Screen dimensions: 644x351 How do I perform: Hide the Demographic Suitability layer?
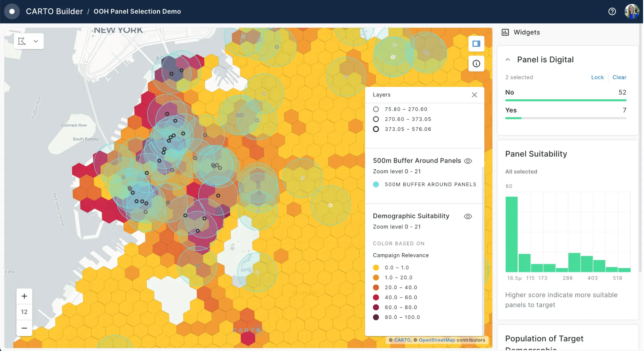click(468, 216)
